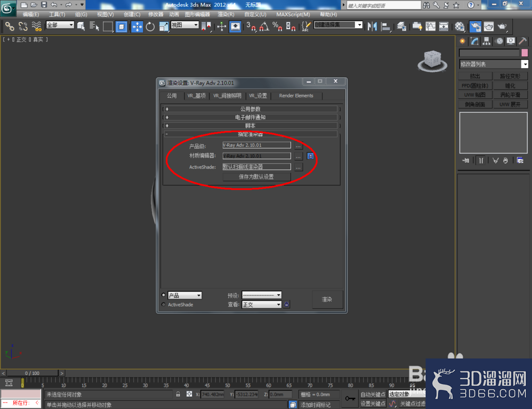
Task: Toggle the Percent Snap button
Action: 277,26
